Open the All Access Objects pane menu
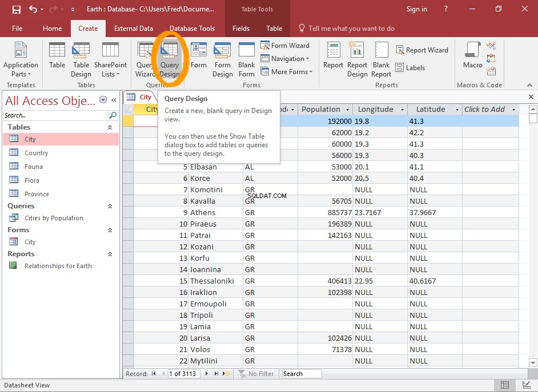Image resolution: width=538 pixels, height=392 pixels. (103, 100)
